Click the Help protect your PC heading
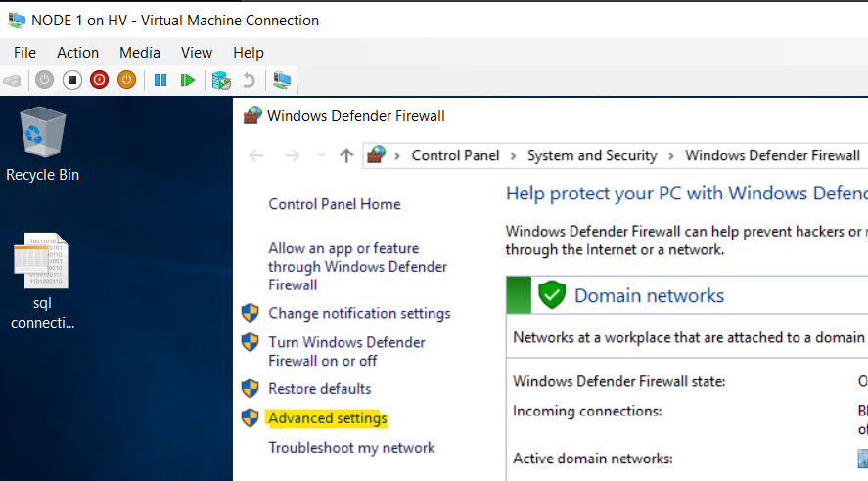The width and height of the screenshot is (868, 481). (686, 194)
